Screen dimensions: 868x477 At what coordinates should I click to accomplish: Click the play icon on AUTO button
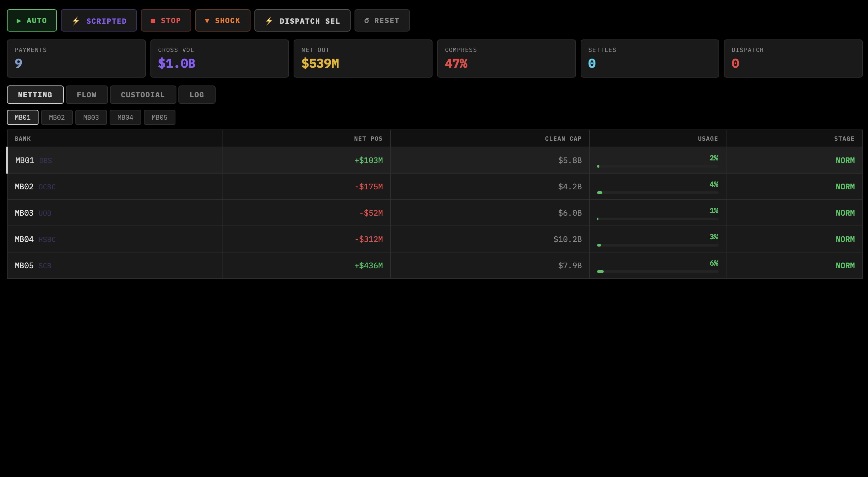pos(19,21)
